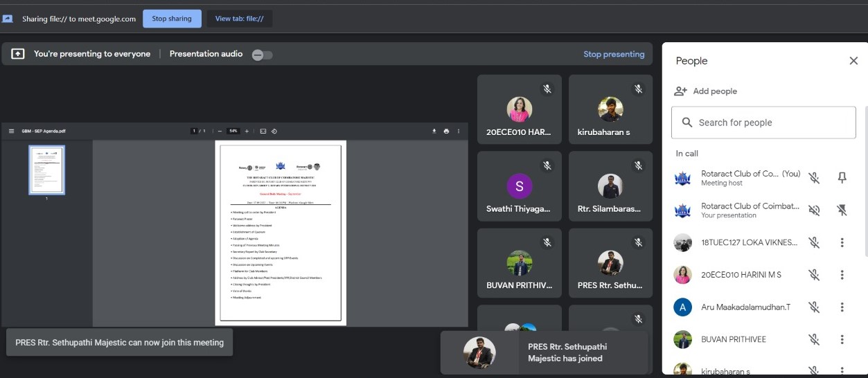Click View tab: file:// button
This screenshot has width=868, height=378.
(239, 19)
